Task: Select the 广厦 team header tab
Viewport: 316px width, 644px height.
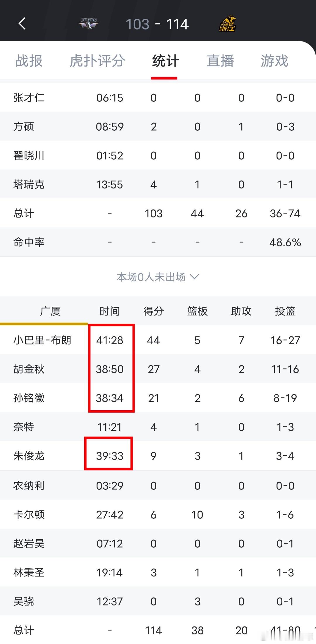Action: point(50,311)
